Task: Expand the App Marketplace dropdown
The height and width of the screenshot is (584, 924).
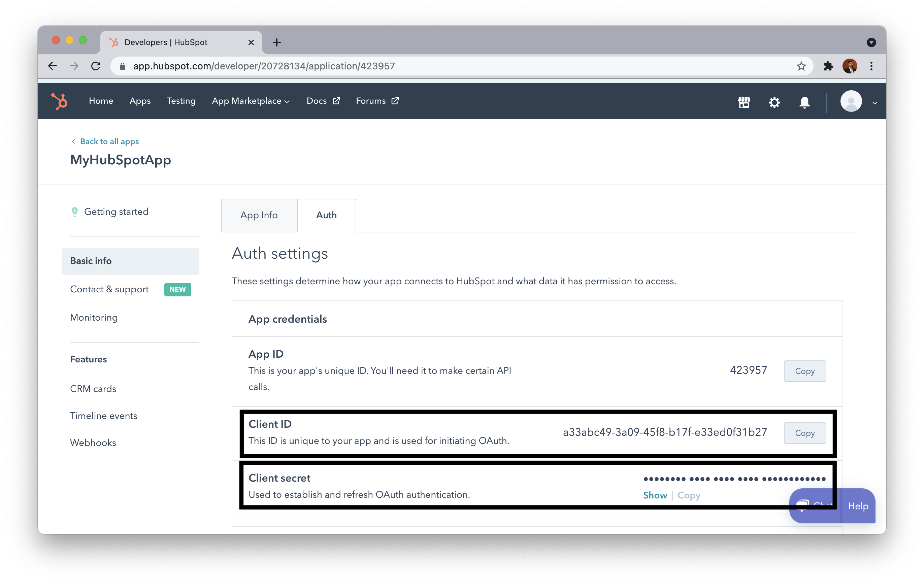Action: pos(251,101)
